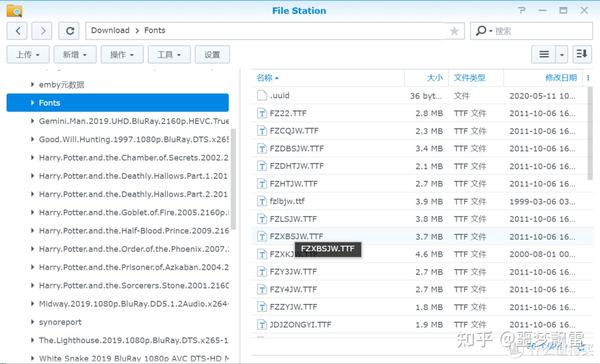This screenshot has height=364, width=600.
Task: Sort the files by the 大小 size column
Action: (x=434, y=78)
